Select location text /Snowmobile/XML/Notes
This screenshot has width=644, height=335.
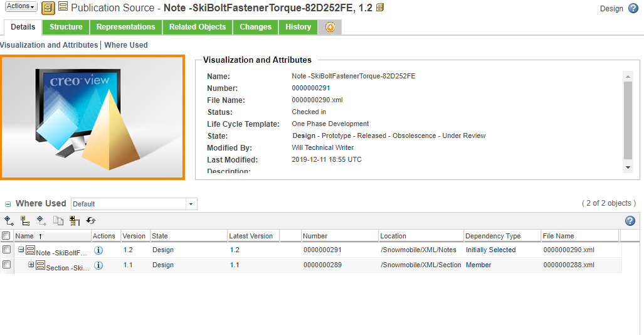pyautogui.click(x=418, y=250)
